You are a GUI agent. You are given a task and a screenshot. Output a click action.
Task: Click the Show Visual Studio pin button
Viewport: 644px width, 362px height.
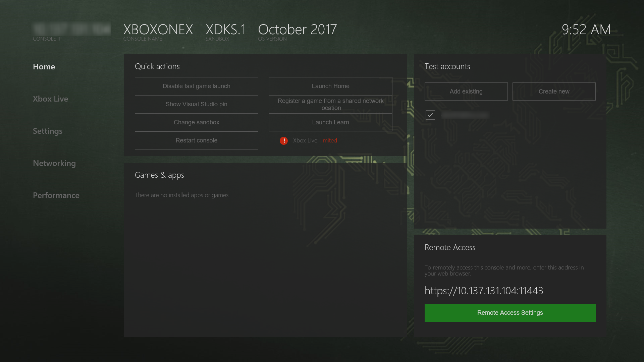coord(196,104)
